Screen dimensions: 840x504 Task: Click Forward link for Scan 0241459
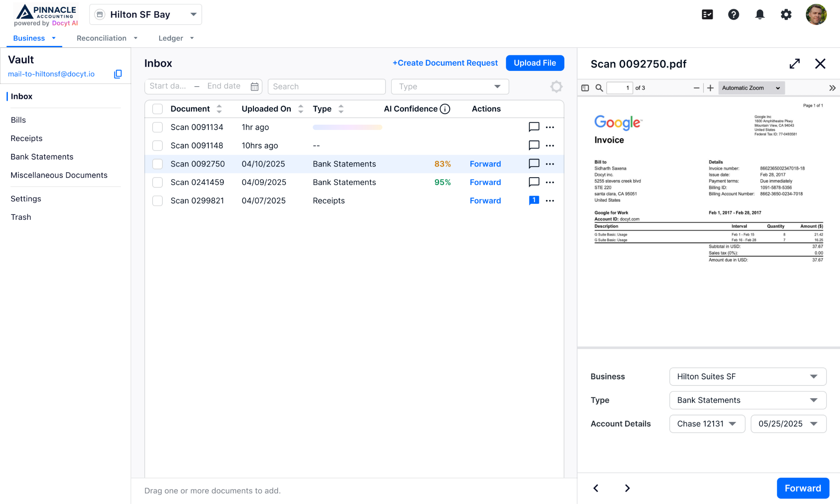[x=485, y=182]
